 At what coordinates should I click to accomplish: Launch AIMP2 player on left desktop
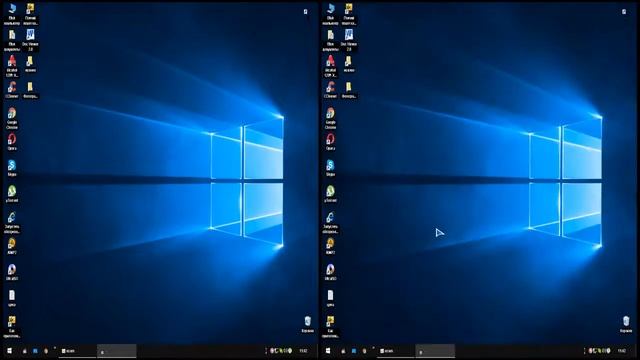[x=12, y=247]
